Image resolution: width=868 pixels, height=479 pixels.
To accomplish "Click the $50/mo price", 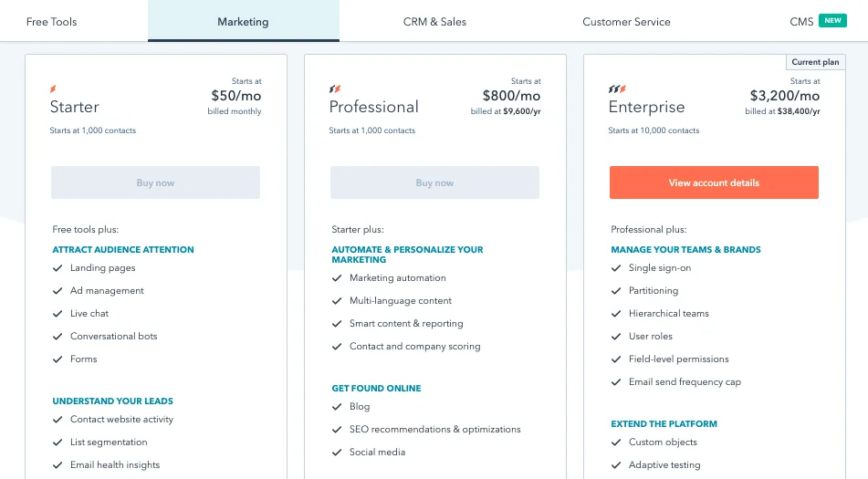I will [x=236, y=96].
